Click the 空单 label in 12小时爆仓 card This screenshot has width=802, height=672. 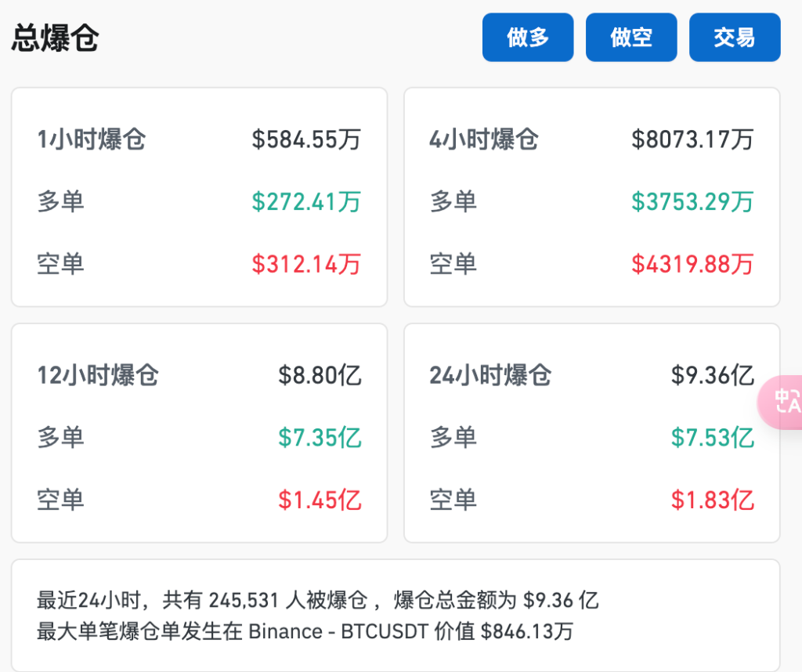point(60,500)
